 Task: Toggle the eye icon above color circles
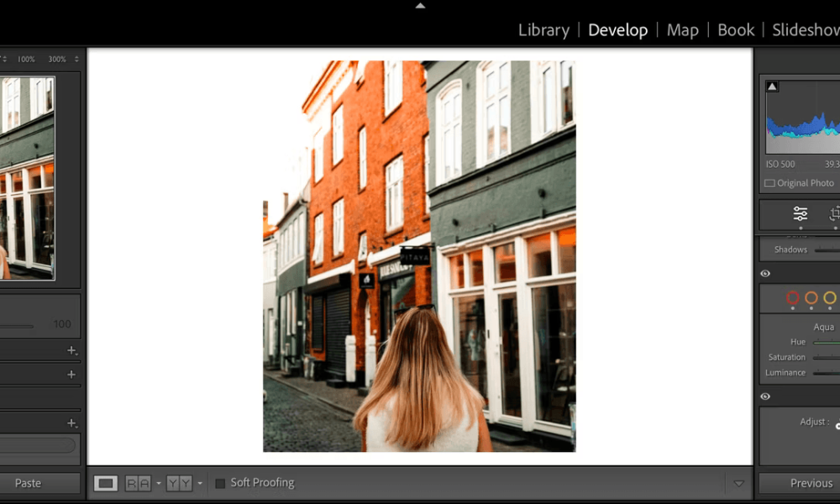(x=765, y=274)
